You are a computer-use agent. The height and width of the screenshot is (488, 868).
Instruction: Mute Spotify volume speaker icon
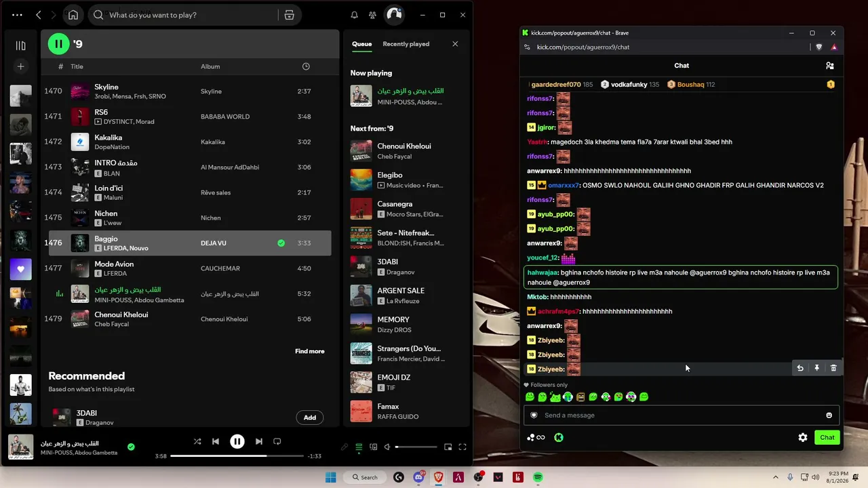tap(387, 447)
